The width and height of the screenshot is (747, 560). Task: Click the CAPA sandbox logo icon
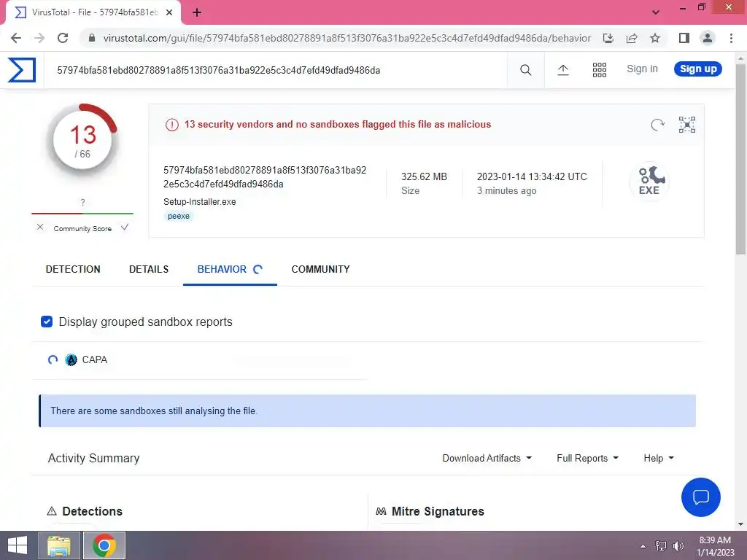tap(71, 360)
